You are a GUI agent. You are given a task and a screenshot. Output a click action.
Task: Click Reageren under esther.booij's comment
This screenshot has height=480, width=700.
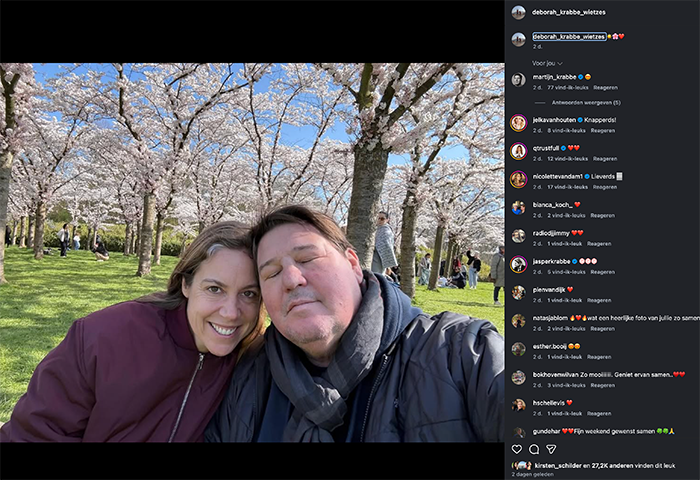pos(599,357)
